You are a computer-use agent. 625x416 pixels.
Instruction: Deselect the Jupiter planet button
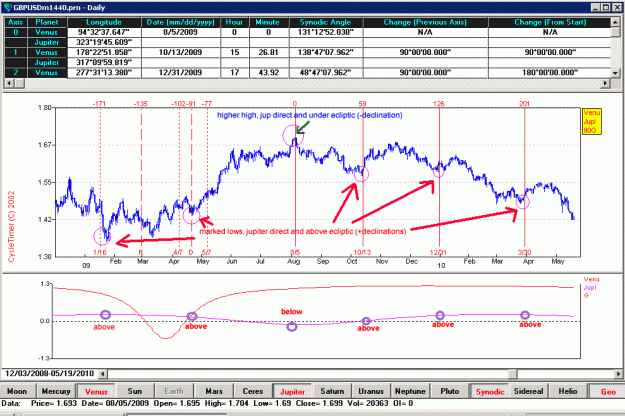[x=293, y=391]
